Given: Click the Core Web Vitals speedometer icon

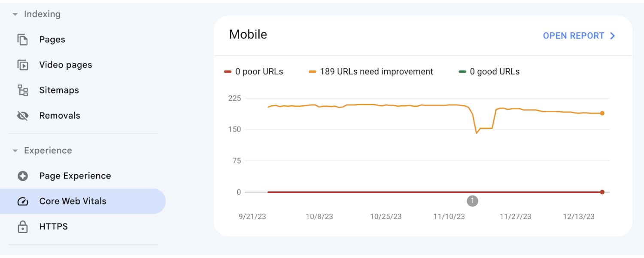Looking at the screenshot, I should [23, 200].
